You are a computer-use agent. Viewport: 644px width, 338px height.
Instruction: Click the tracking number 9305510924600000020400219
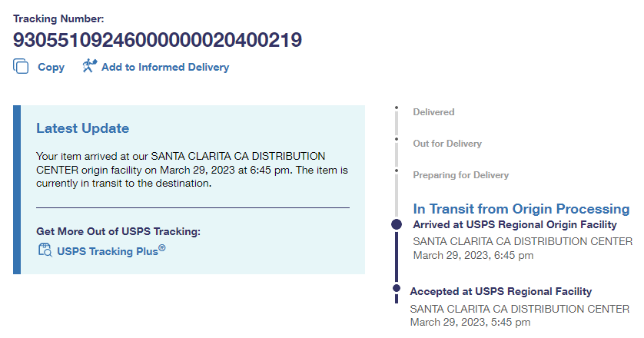(158, 39)
